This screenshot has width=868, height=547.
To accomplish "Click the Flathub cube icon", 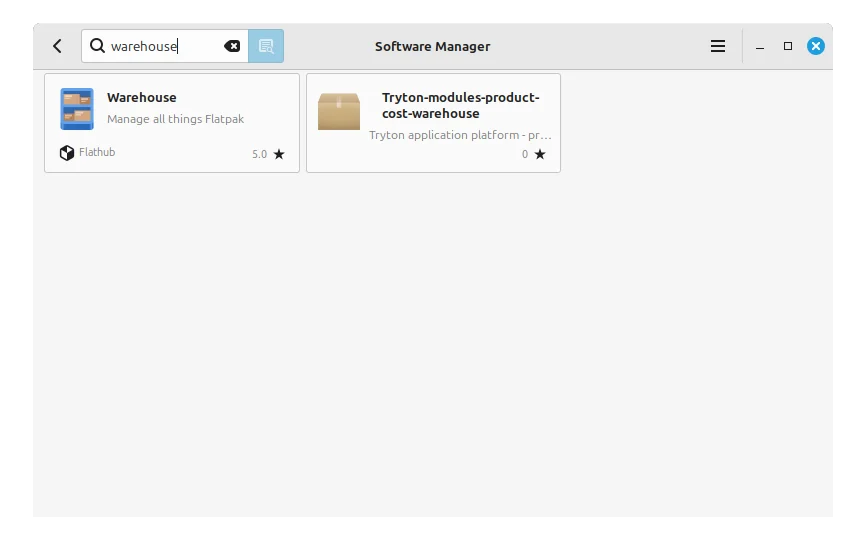I will coord(67,153).
